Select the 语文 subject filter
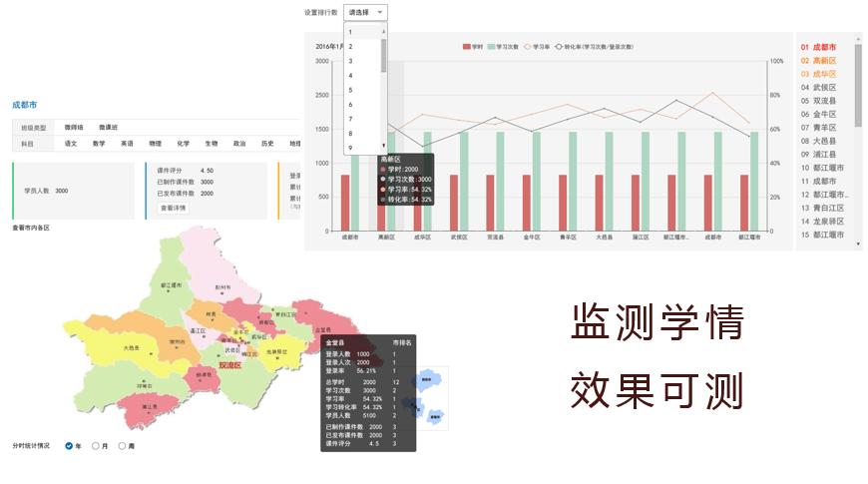 [71, 144]
